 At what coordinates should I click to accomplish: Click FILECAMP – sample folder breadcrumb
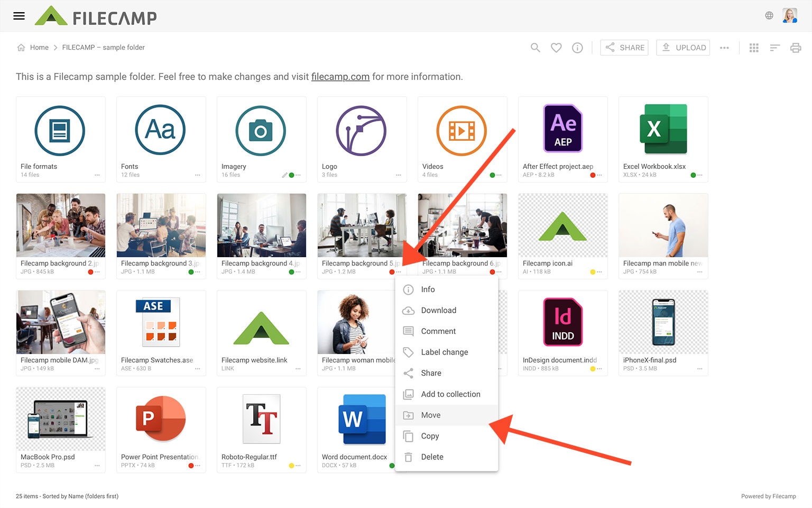[x=104, y=48]
